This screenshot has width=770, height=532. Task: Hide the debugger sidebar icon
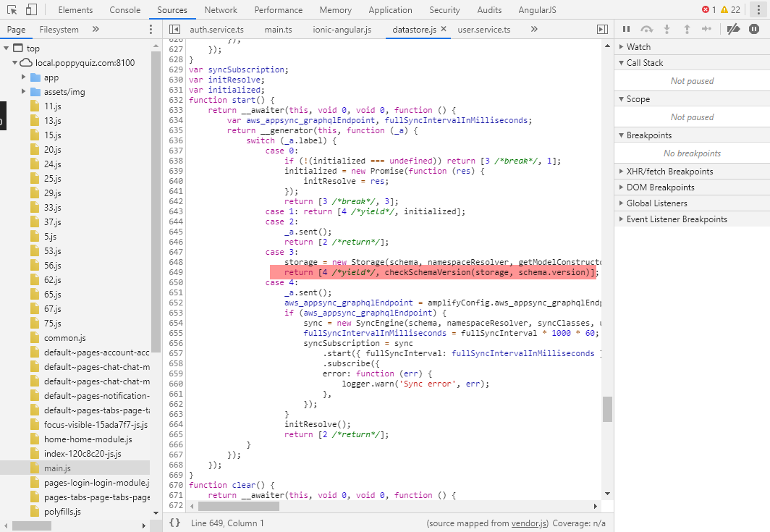[x=603, y=30]
